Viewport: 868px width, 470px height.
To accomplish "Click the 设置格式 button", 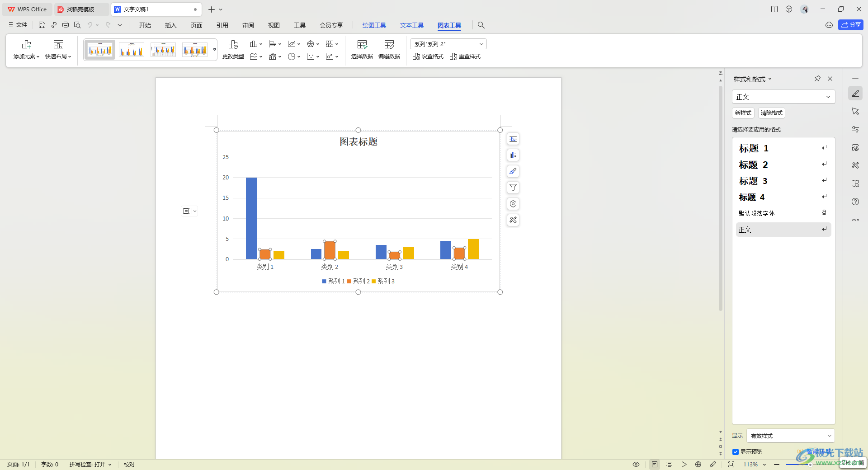I will [428, 56].
